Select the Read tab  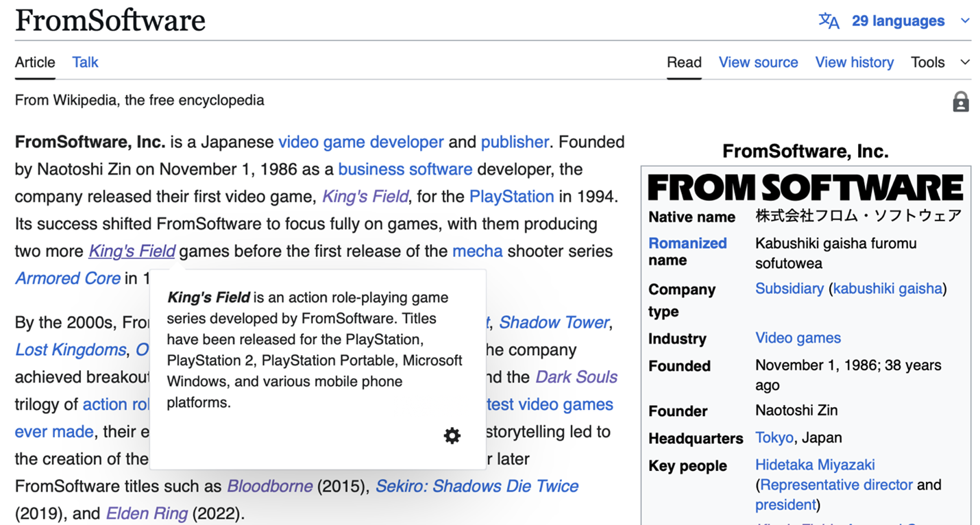tap(683, 62)
